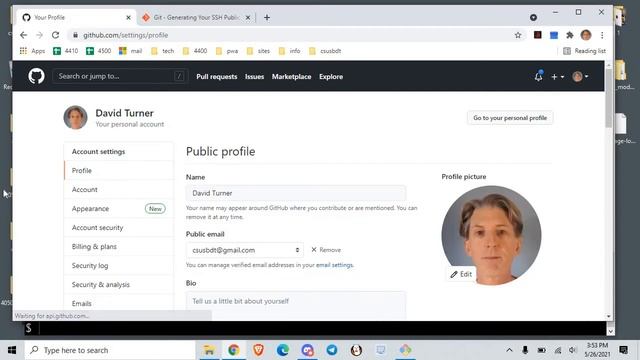Open the 4400 bookmarks folder

(x=195, y=51)
